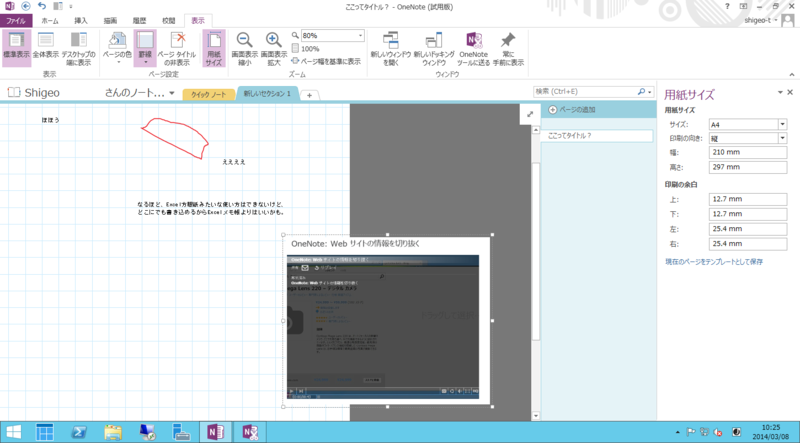Toggle 常に手前に表示 always on top

(x=508, y=48)
